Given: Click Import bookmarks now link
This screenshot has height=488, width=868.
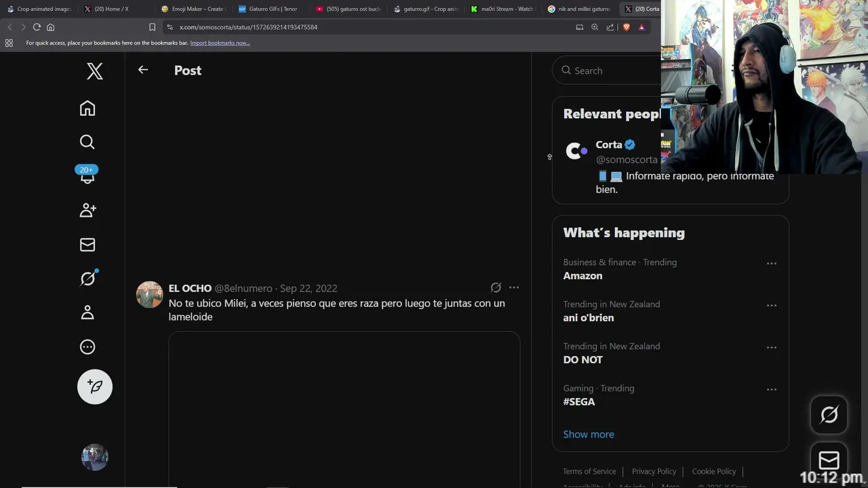Looking at the screenshot, I should tap(220, 43).
